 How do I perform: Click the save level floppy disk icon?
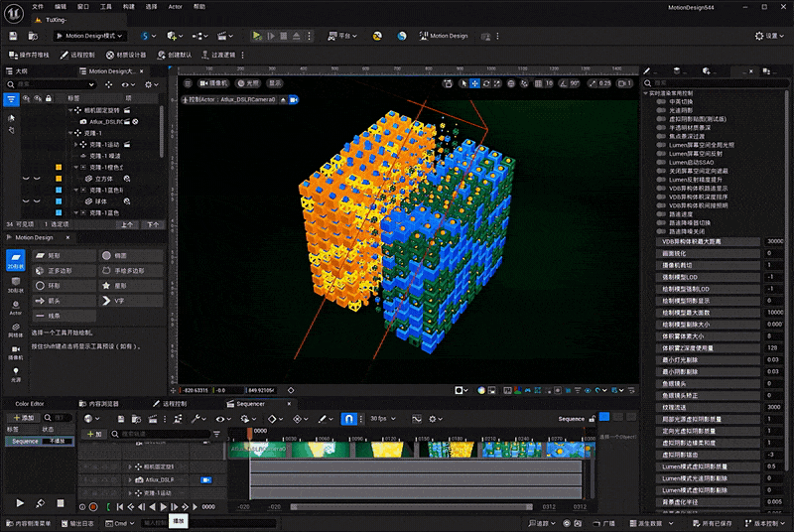[x=13, y=36]
